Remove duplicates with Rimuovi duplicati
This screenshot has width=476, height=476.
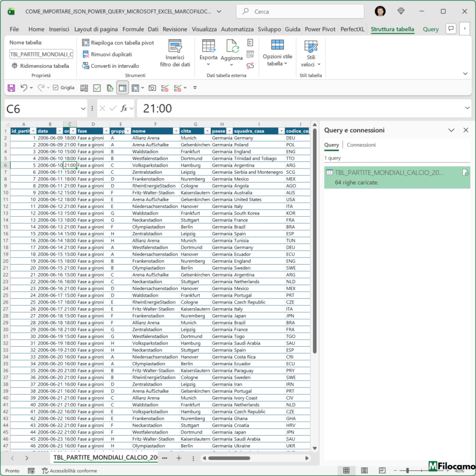107,54
